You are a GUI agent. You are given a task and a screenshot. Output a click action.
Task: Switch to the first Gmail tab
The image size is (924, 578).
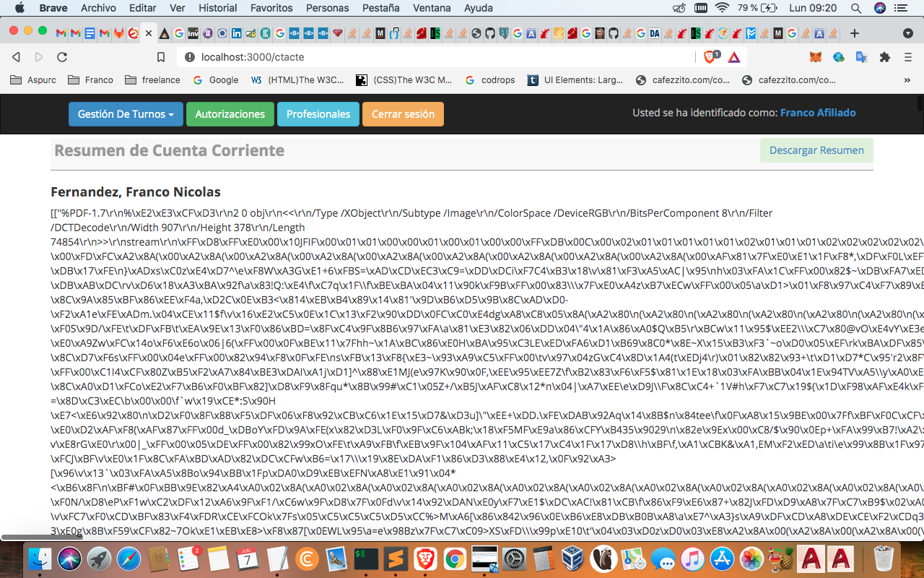(61, 33)
